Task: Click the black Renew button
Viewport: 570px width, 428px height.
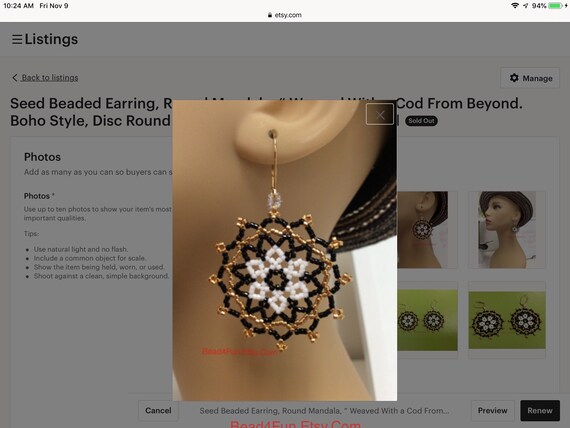Action: [540, 411]
